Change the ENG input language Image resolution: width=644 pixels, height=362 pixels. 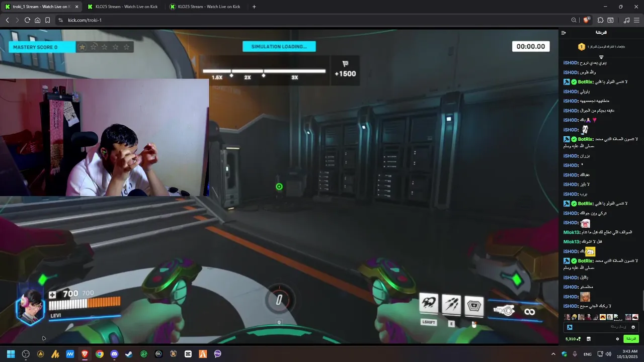click(x=587, y=354)
